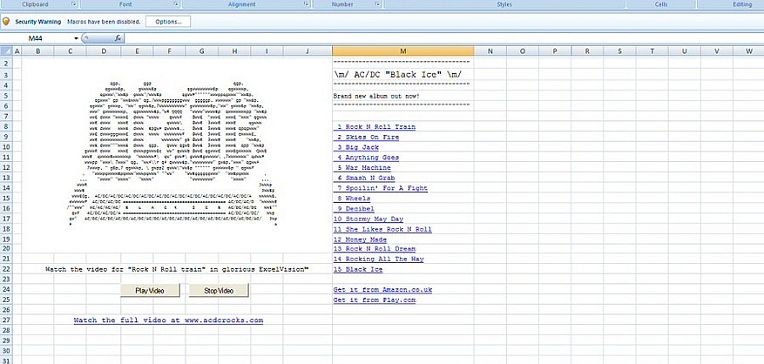
Task: Select column B header
Action: (38, 51)
